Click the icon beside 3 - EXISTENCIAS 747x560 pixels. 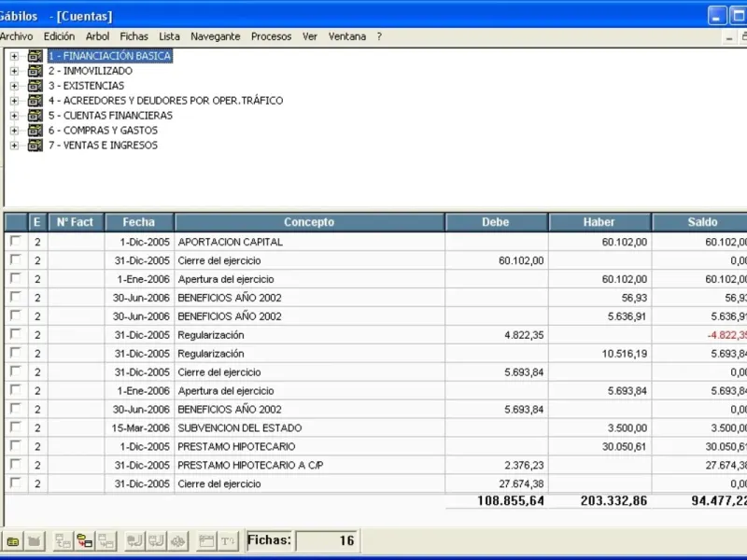coord(35,86)
